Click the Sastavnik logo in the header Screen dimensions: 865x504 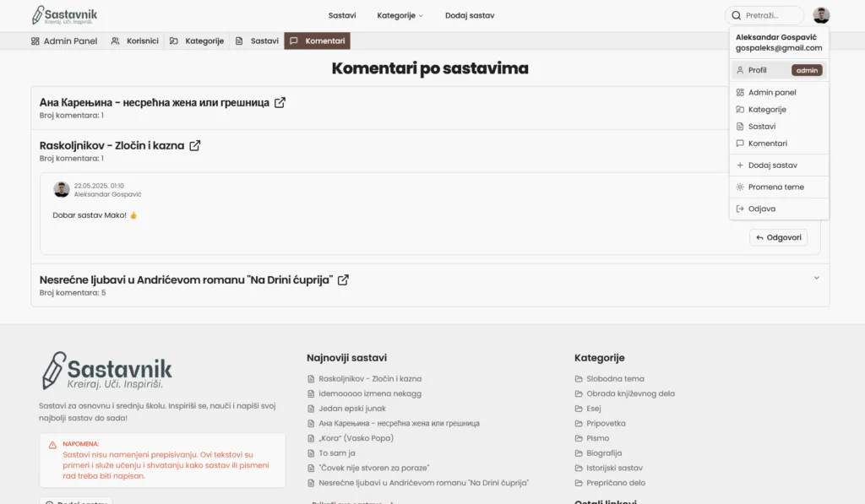pos(65,15)
